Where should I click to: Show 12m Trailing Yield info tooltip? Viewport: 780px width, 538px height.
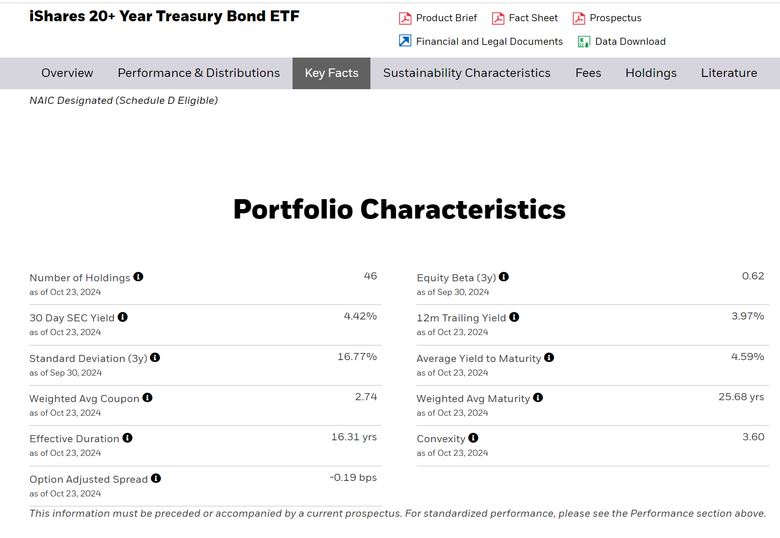(x=514, y=317)
